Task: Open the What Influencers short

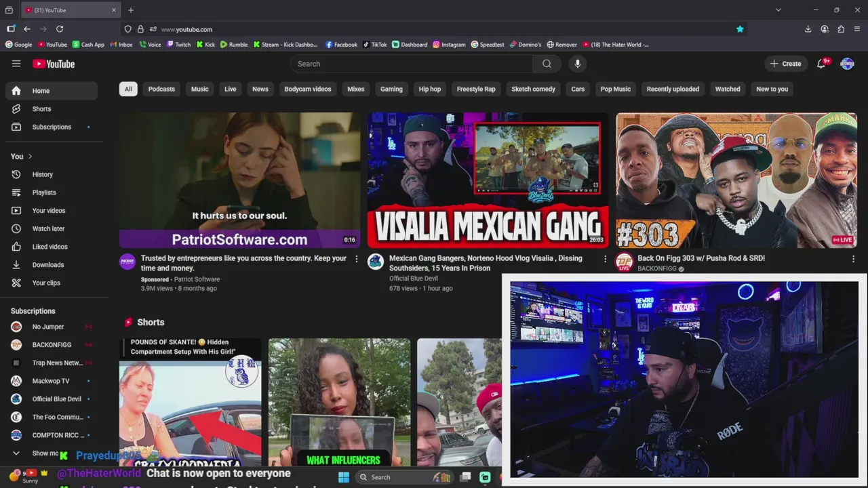Action: coord(339,403)
